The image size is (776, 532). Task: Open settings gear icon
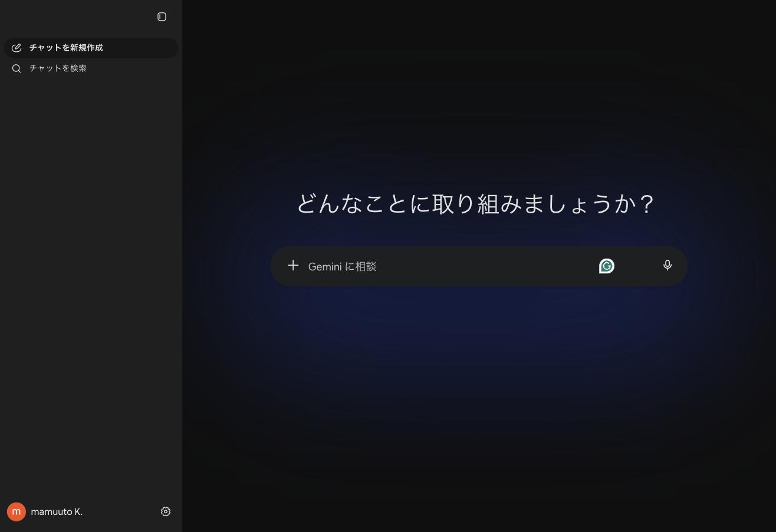(x=166, y=511)
